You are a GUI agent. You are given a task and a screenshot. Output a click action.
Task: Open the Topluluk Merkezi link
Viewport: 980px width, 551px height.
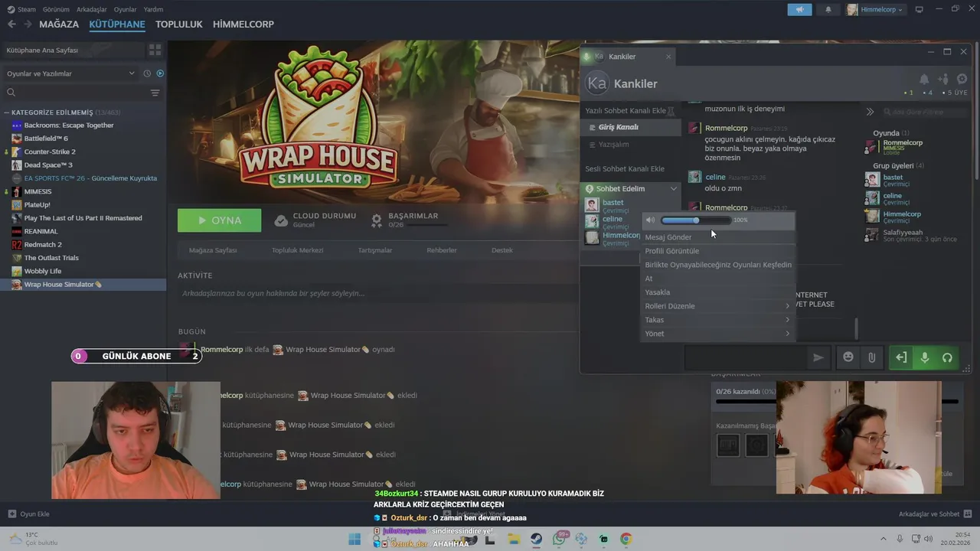click(297, 250)
